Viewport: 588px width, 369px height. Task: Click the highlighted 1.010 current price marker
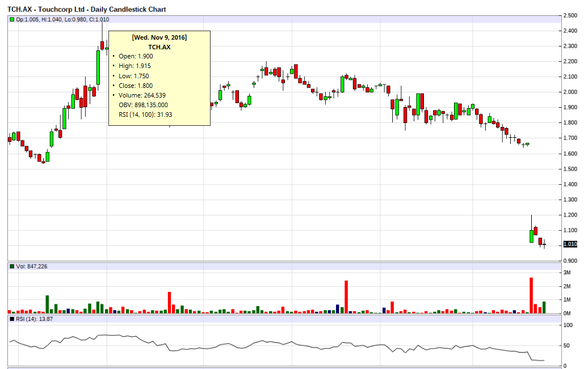(570, 244)
